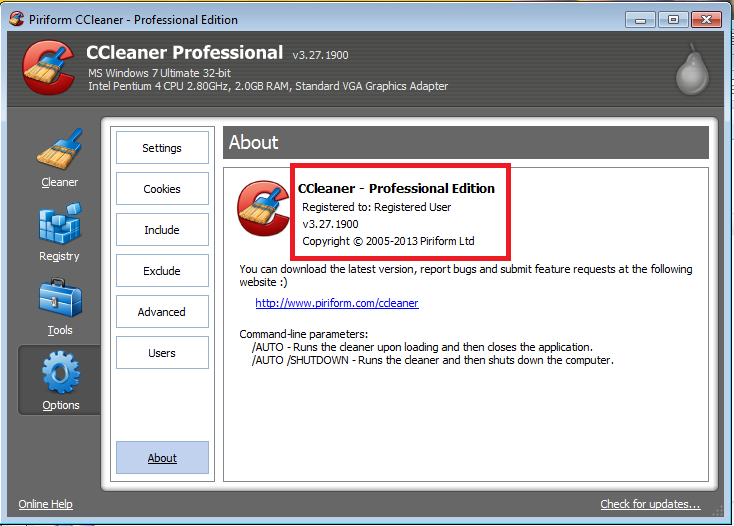Open the piriform.com/ccleaner link

pos(337,303)
